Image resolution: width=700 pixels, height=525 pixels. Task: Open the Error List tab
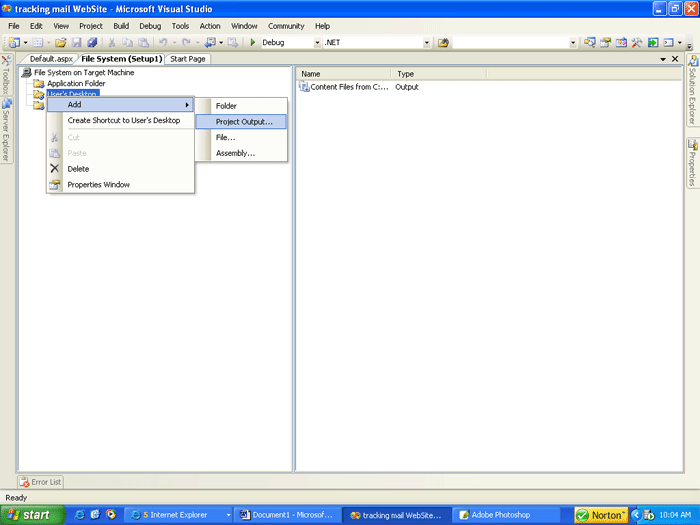click(x=41, y=482)
